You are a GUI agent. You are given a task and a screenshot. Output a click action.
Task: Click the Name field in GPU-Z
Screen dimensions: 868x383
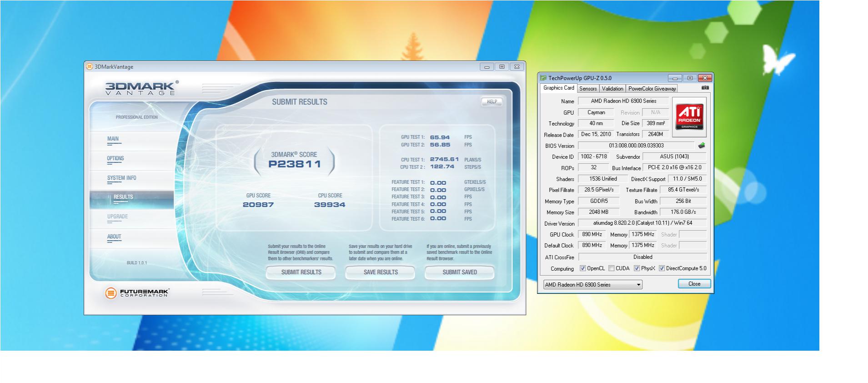tap(623, 101)
